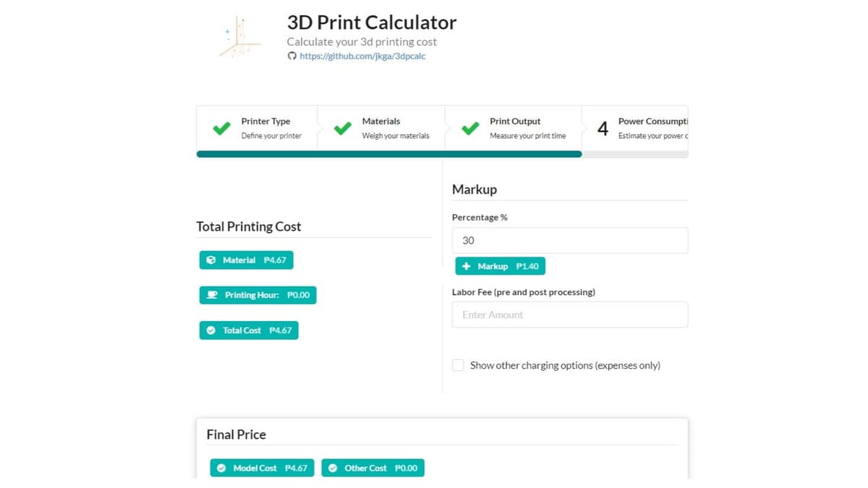868x488 pixels.
Task: Go to the Print Output step
Action: coord(514,128)
